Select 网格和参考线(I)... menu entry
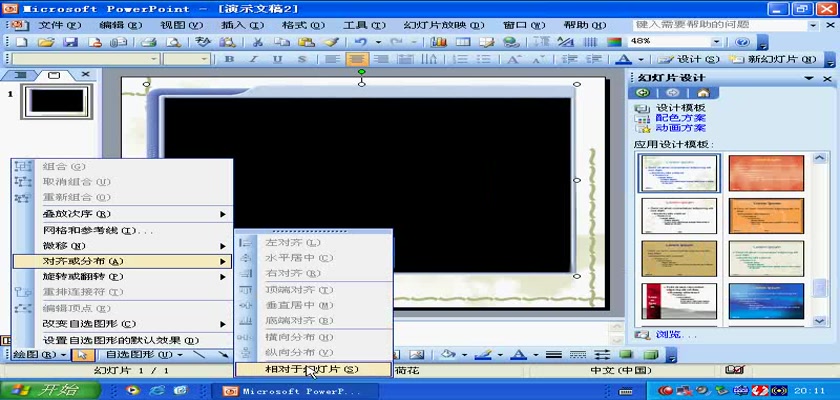840x400 pixels. coord(122,231)
